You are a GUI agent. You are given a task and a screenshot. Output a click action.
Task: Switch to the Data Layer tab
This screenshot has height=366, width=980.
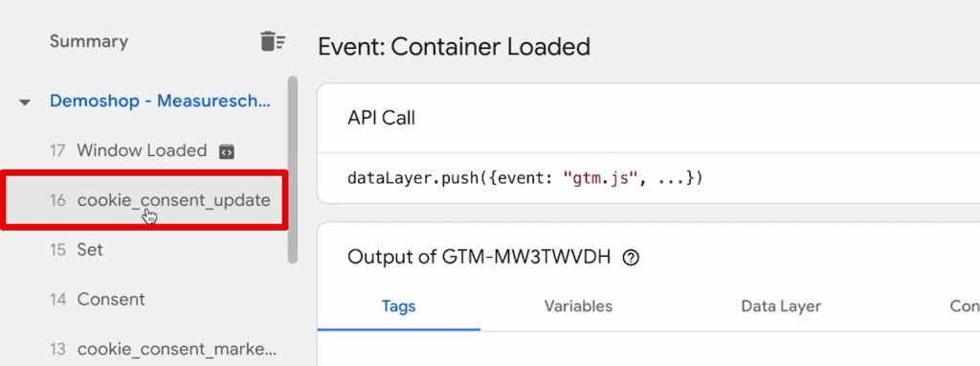(781, 306)
